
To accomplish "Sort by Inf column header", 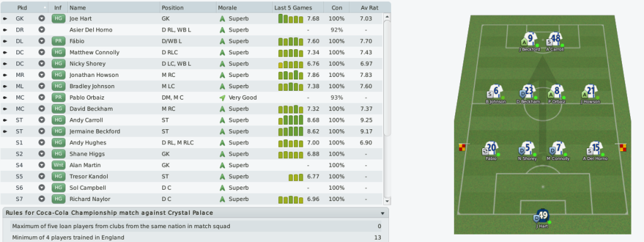I will point(58,8).
